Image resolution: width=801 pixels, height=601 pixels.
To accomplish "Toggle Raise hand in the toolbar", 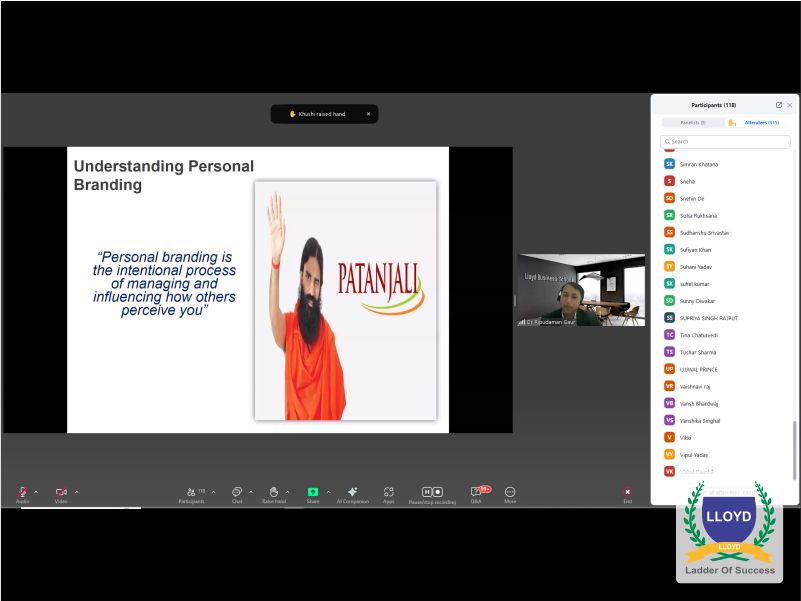I will 274,494.
